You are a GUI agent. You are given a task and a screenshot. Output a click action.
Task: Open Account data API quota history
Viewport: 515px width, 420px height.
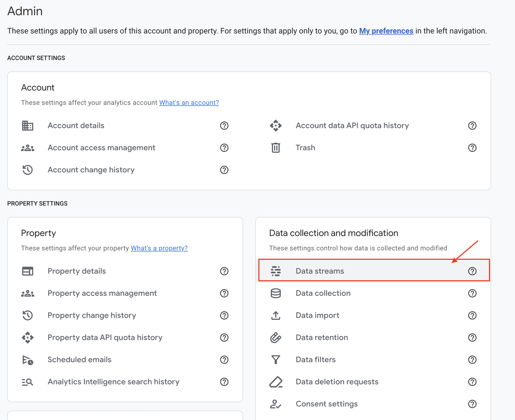(x=352, y=126)
